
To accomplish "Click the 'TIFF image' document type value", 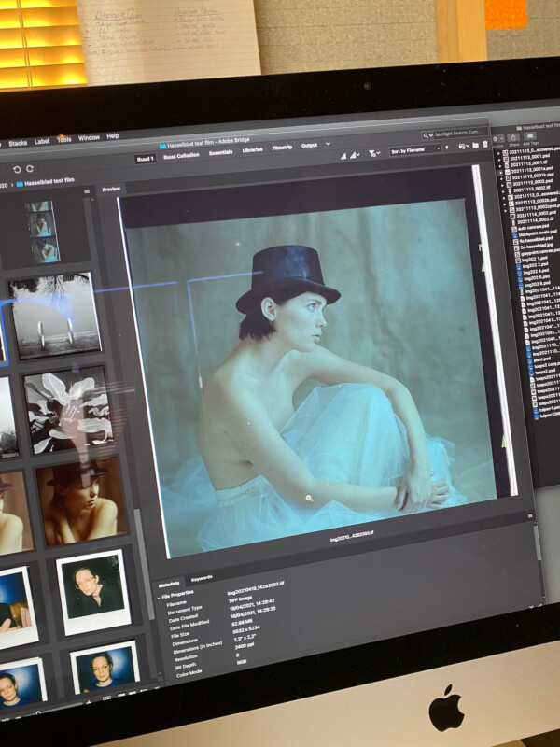I will coord(240,599).
